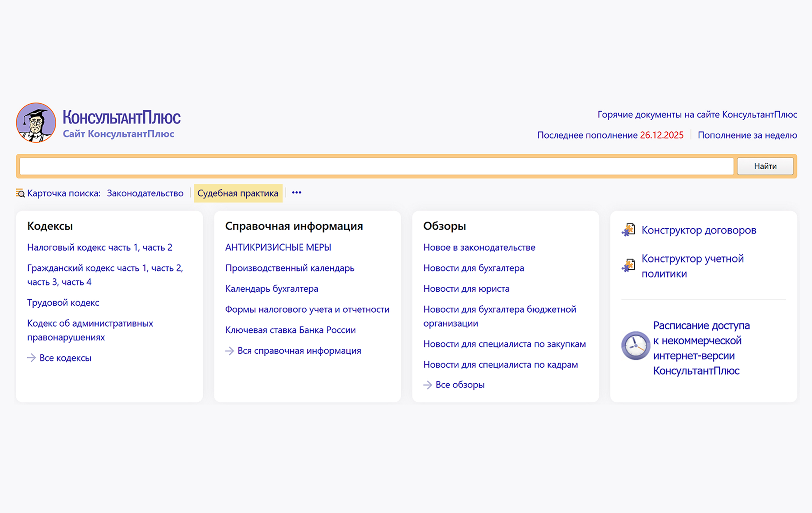The image size is (812, 513).
Task: Switch to the Судебная практика tab
Action: 238,193
